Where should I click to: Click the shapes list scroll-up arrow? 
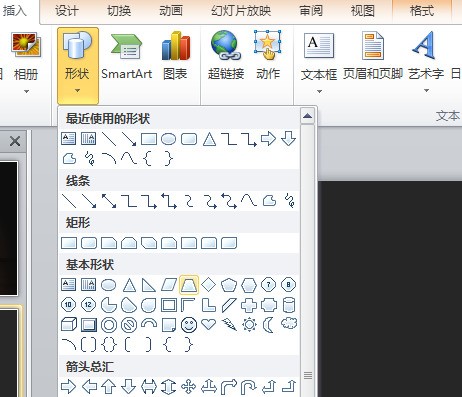click(307, 116)
